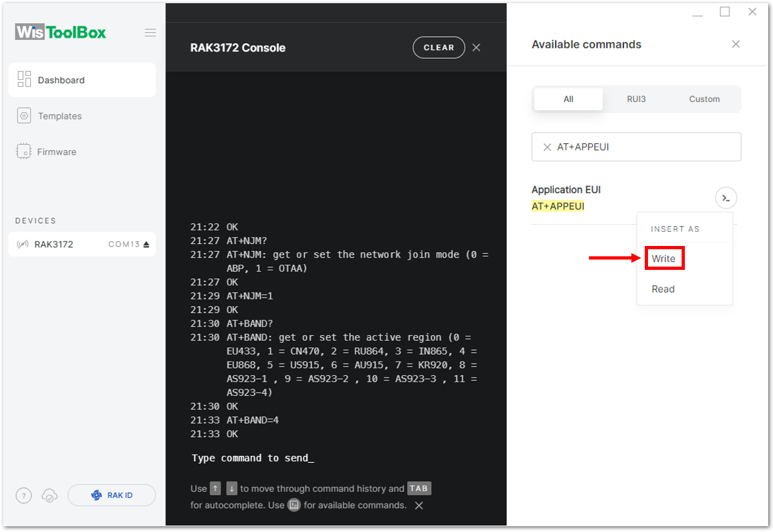Click the COM13 port label
The width and height of the screenshot is (774, 532).
[124, 244]
